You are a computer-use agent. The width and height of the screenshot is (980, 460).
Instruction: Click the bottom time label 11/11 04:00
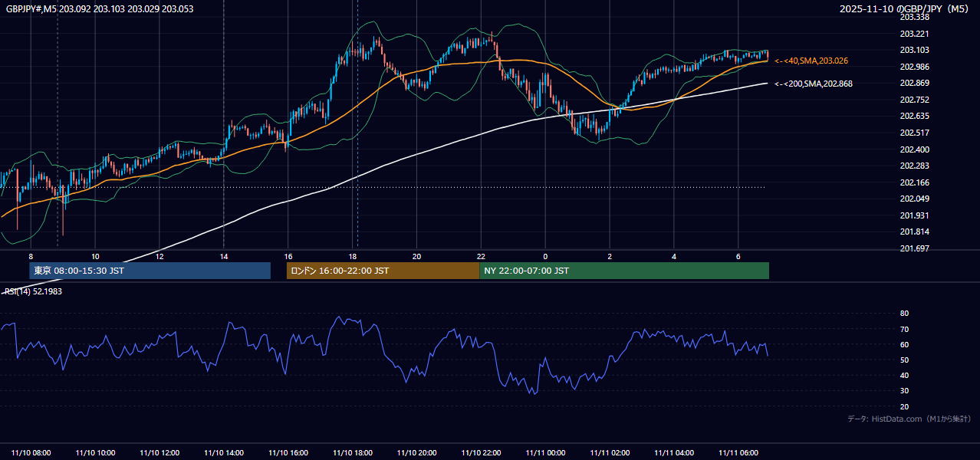click(x=674, y=453)
